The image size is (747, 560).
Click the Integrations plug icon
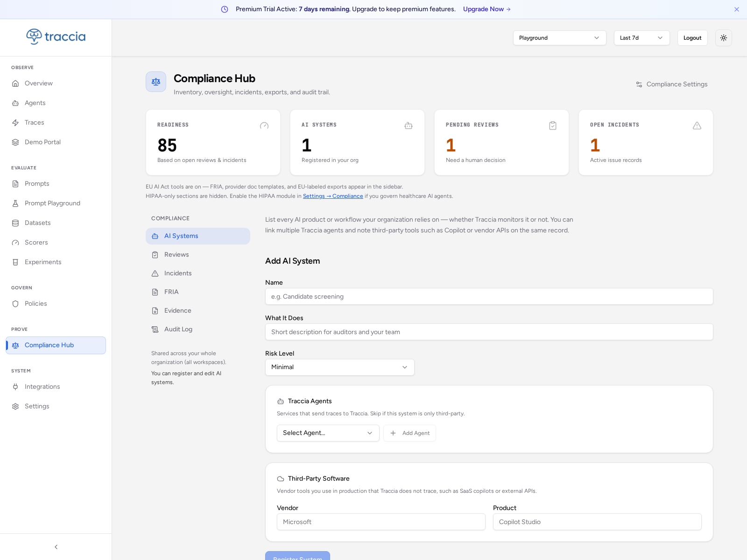tap(15, 387)
